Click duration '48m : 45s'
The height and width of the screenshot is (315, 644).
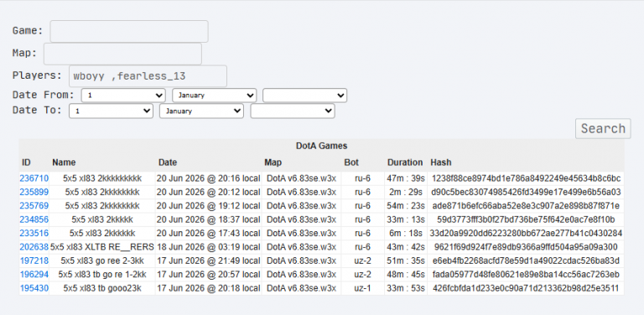pyautogui.click(x=405, y=275)
